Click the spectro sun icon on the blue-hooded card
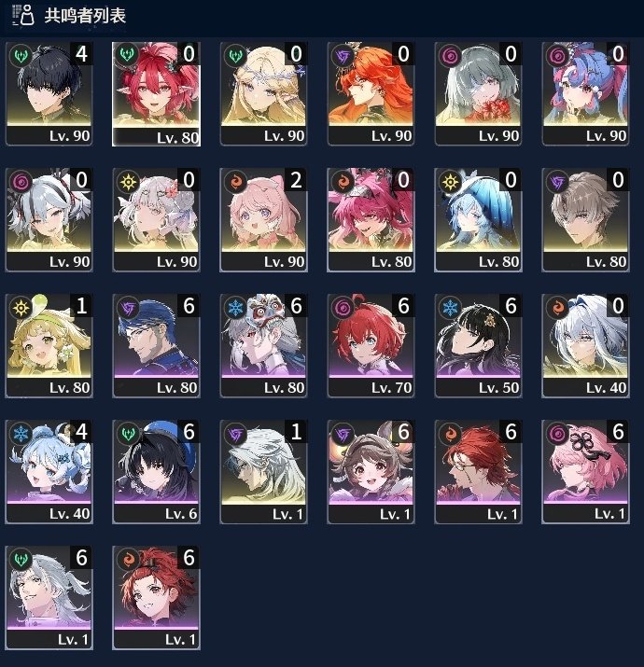Viewport: 644px width, 667px height. (x=450, y=182)
